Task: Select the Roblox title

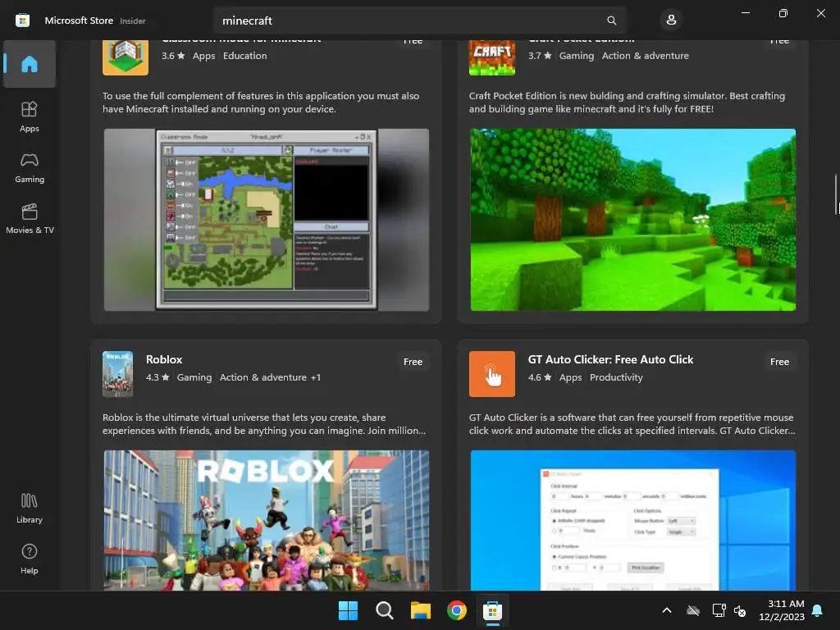Action: click(164, 359)
